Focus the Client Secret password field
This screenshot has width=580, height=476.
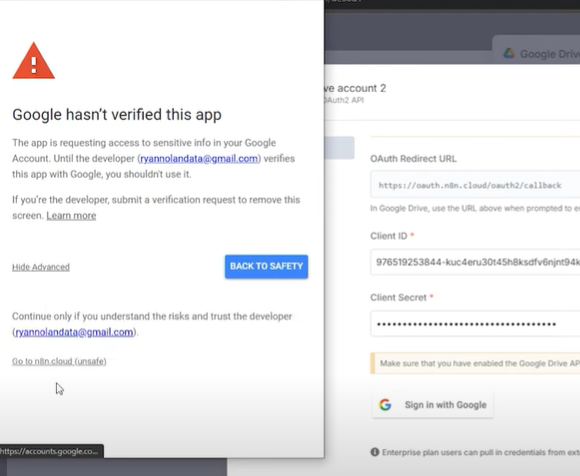click(475, 324)
